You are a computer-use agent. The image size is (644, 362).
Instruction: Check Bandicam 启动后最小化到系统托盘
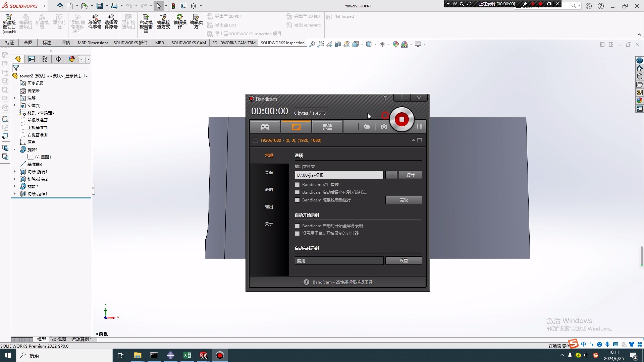coord(297,192)
